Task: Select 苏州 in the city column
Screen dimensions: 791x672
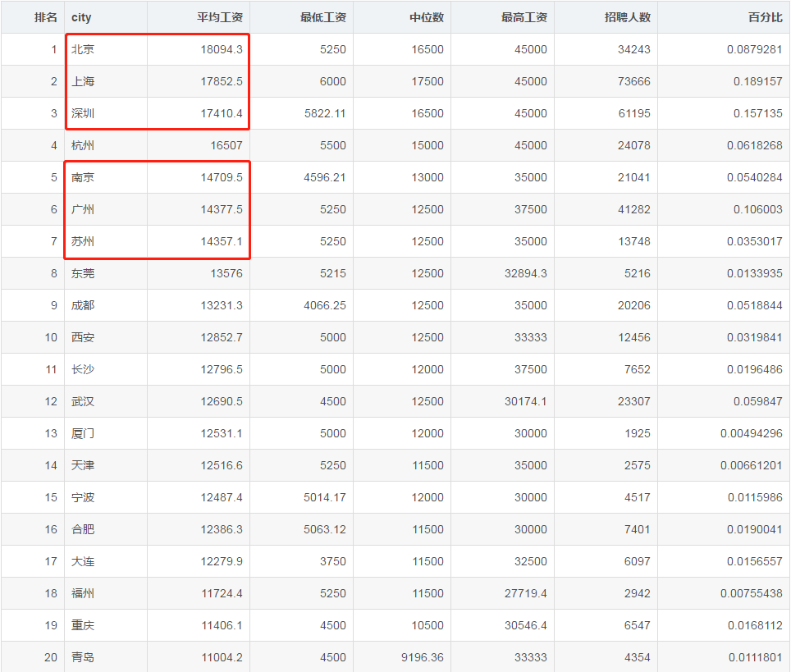Action: [x=83, y=241]
